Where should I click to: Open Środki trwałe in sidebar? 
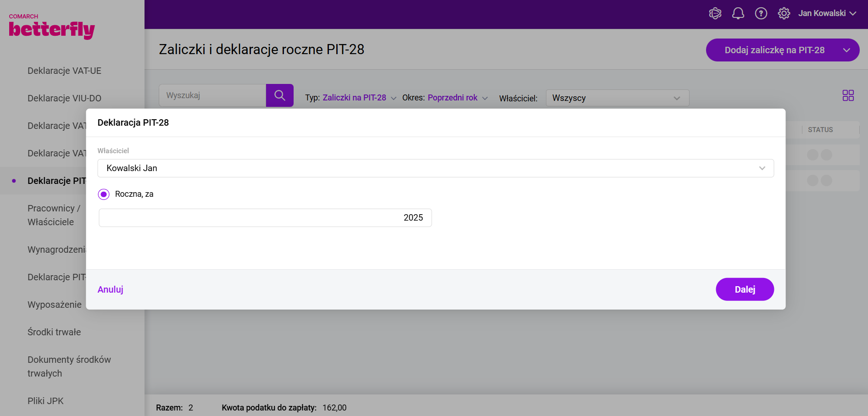click(x=54, y=332)
